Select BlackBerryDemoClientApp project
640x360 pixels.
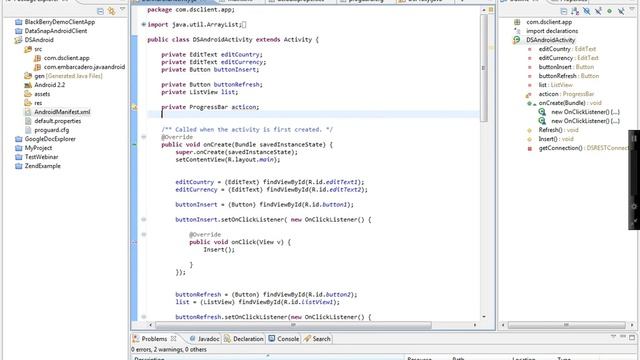60,22
